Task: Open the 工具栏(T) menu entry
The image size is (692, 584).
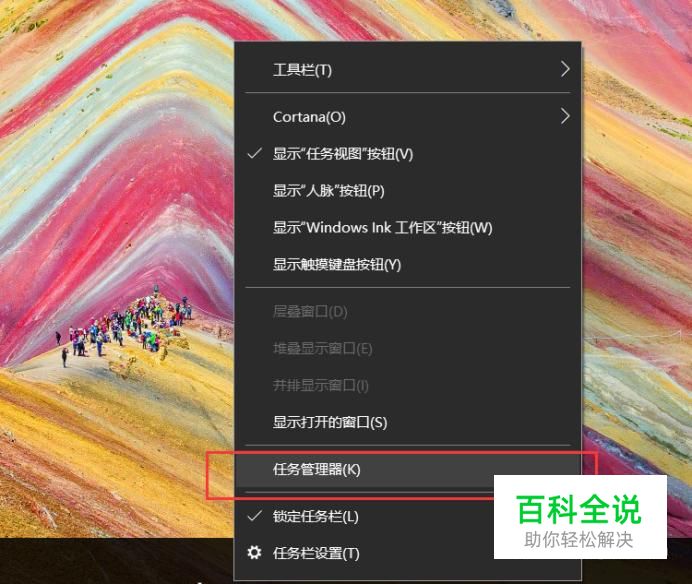Action: (x=408, y=70)
